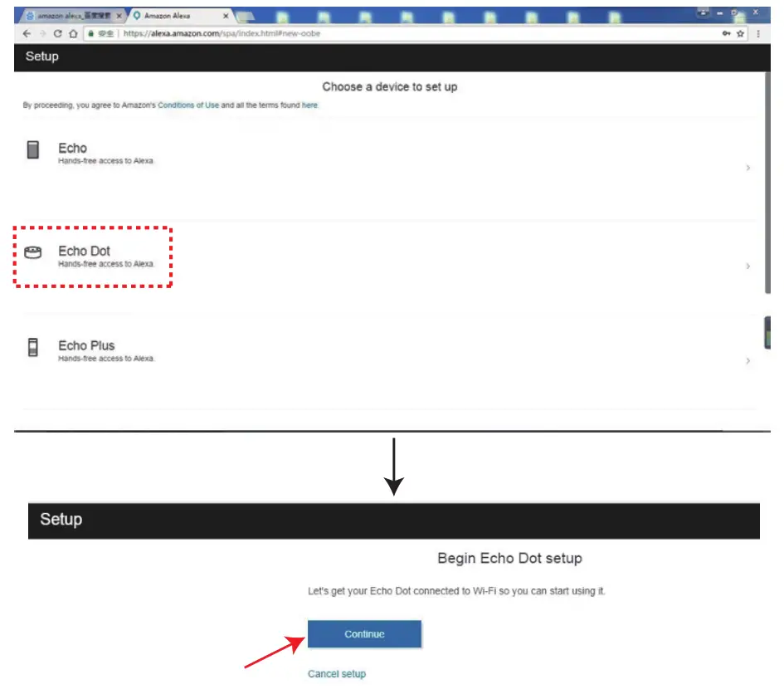Choose the Echo Plus device title
784x694 pixels.
click(x=86, y=345)
